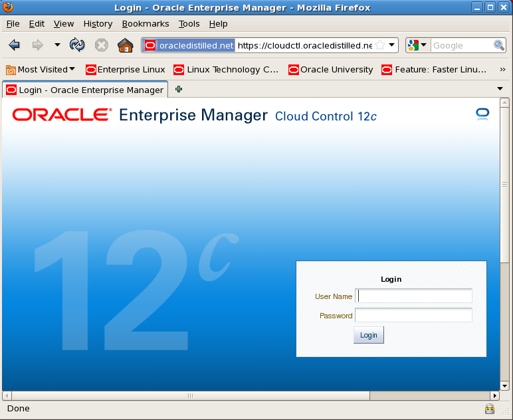The height and width of the screenshot is (420, 513).
Task: Click the Oracle favicon on the page tab
Action: point(11,90)
